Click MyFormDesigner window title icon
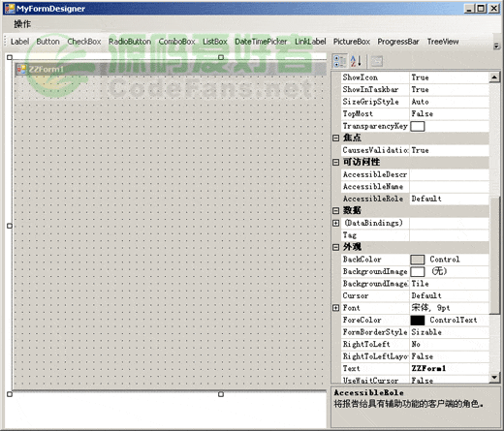Screen dimensions: 504x431 [10, 9]
